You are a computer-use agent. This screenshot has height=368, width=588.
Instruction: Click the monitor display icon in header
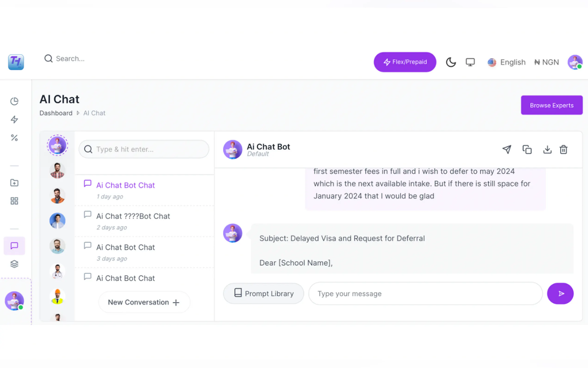(470, 62)
